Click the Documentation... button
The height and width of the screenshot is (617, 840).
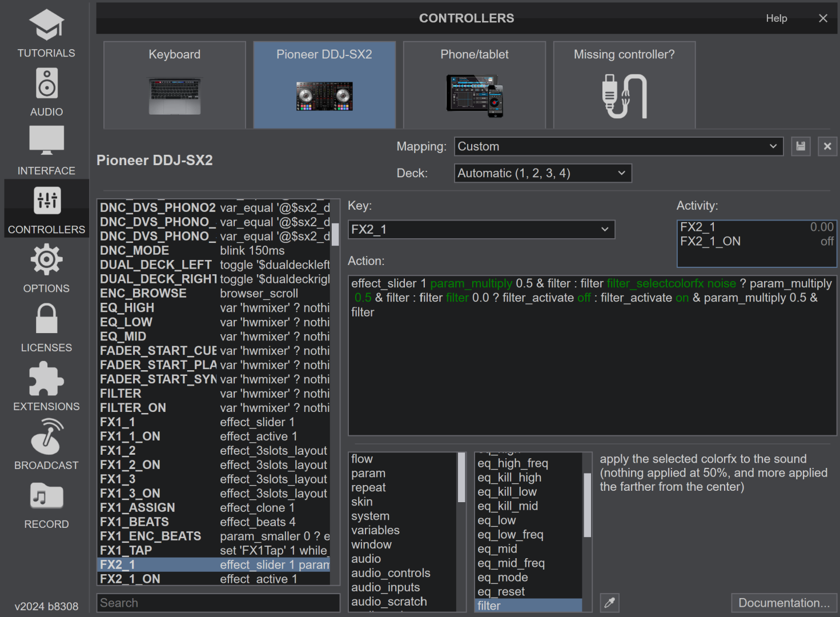(x=784, y=603)
